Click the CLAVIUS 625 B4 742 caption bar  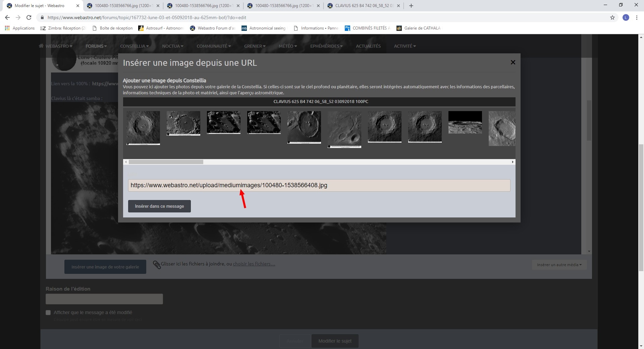click(x=319, y=102)
